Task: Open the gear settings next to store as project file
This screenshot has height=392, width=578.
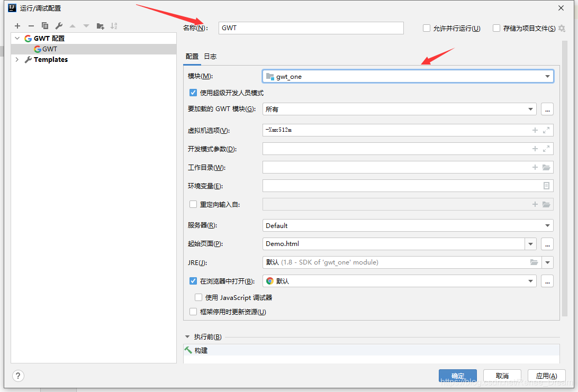Action: pyautogui.click(x=562, y=29)
